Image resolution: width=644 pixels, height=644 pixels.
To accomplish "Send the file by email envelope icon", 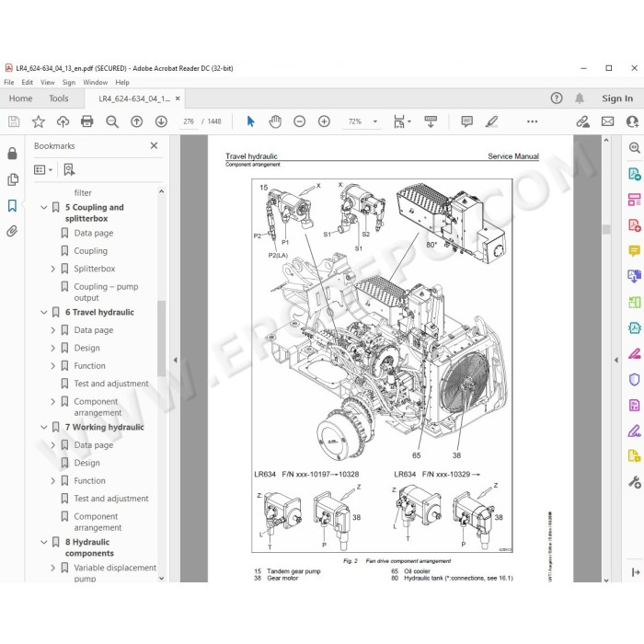I will [608, 121].
